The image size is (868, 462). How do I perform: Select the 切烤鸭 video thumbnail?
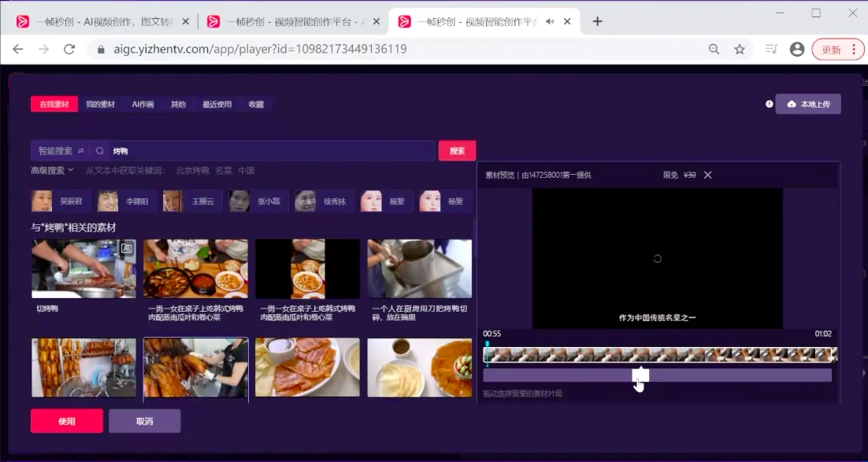click(x=83, y=269)
